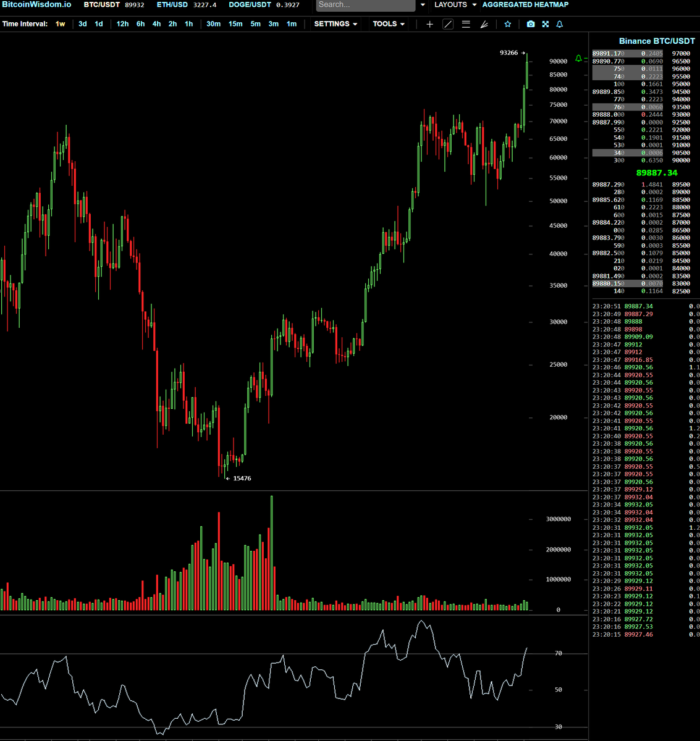The height and width of the screenshot is (741, 700).
Task: Select the crosshair cursor tool
Action: [x=430, y=24]
